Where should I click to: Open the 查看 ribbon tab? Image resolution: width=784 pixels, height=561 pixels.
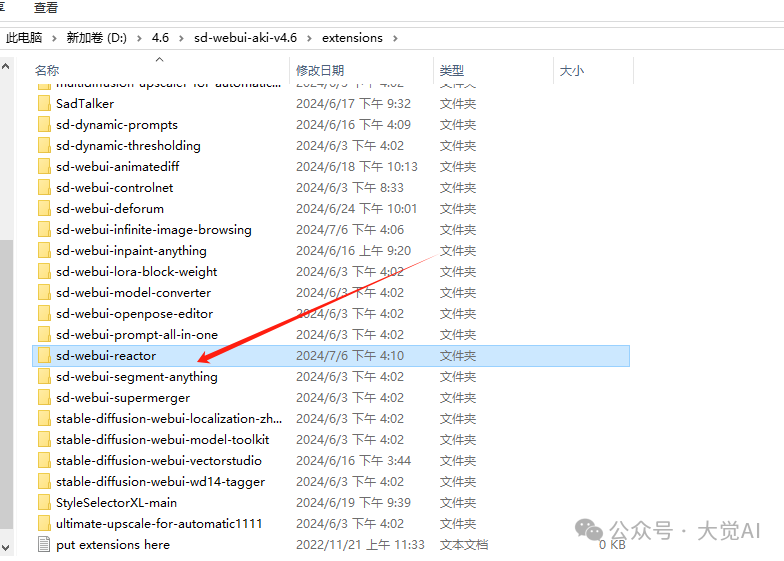(x=46, y=8)
